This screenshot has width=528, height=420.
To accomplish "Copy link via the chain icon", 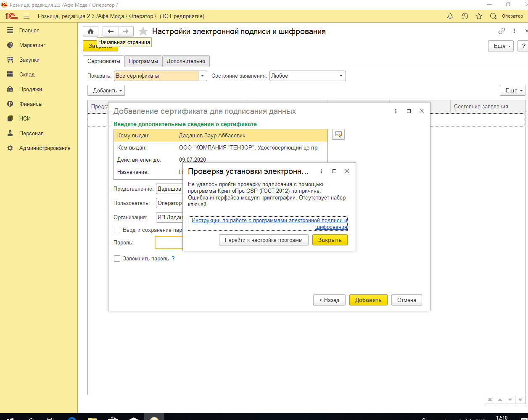I will pyautogui.click(x=502, y=31).
